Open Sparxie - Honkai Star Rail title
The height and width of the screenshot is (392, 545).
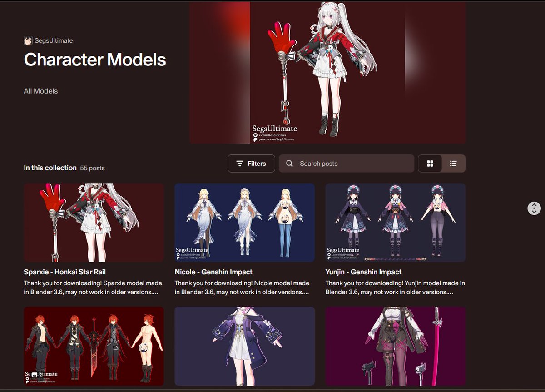pos(65,272)
